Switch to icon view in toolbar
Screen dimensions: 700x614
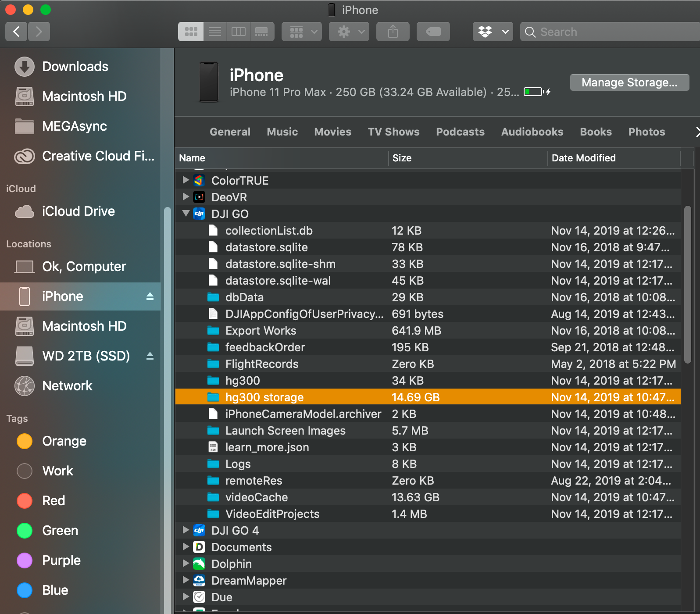191,32
